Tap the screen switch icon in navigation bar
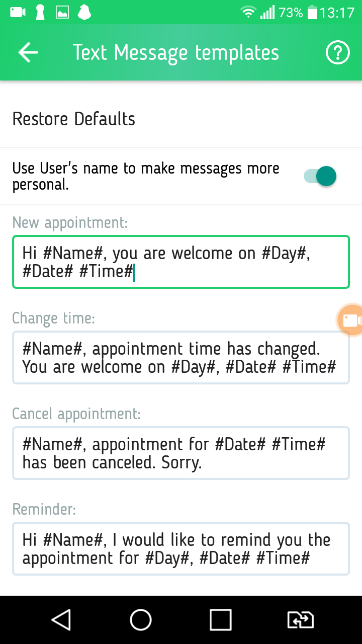Image resolution: width=362 pixels, height=644 pixels. pyautogui.click(x=300, y=620)
